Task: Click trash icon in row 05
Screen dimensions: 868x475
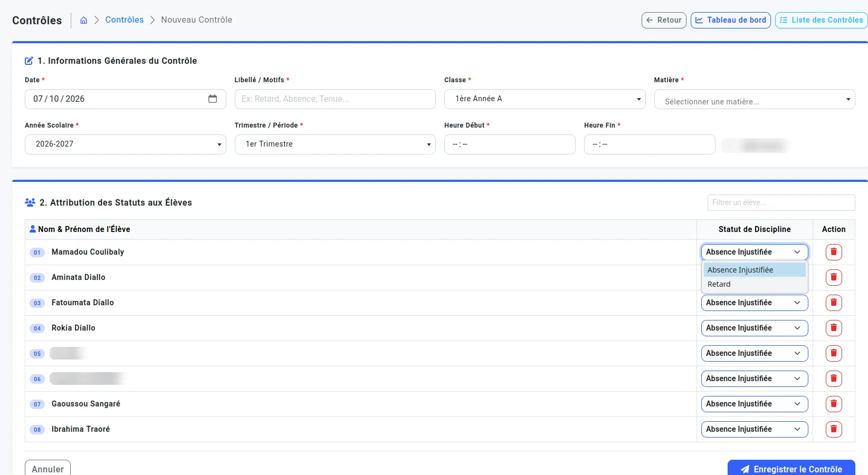Action: pyautogui.click(x=834, y=353)
